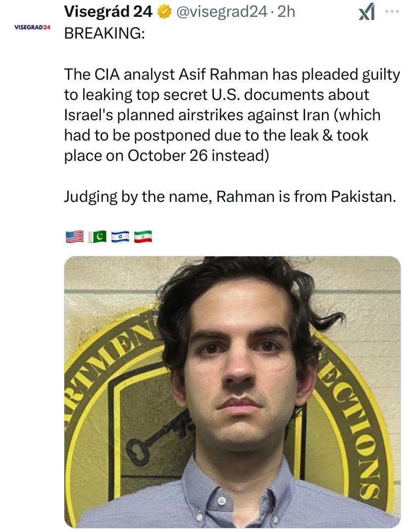The height and width of the screenshot is (532, 410).
Task: Click the Israel flag emoji
Action: (x=120, y=237)
